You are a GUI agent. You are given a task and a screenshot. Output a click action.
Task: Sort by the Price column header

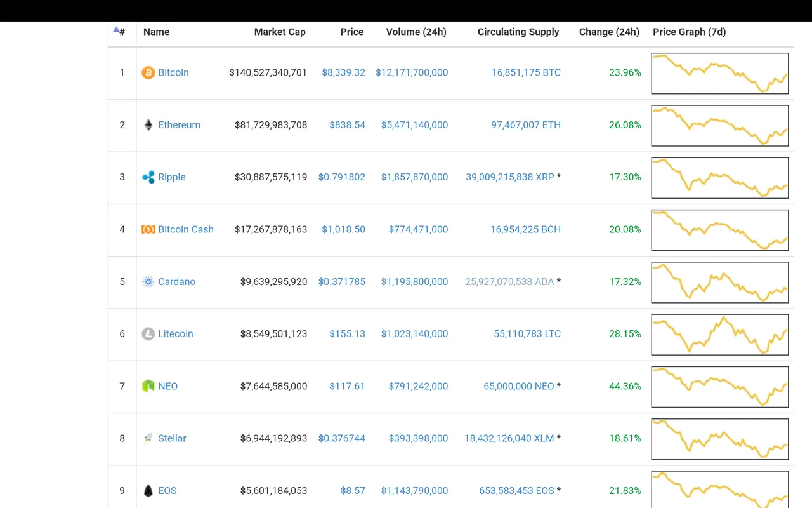352,32
